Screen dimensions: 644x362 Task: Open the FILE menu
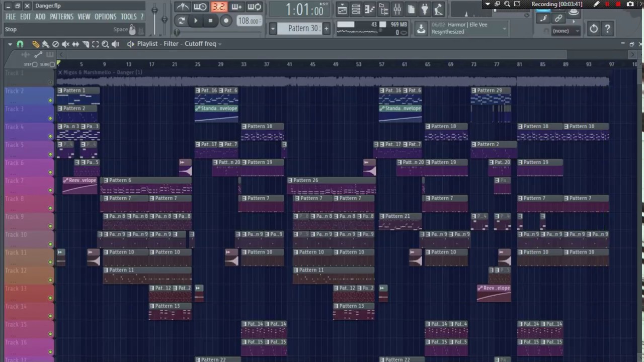(x=11, y=17)
